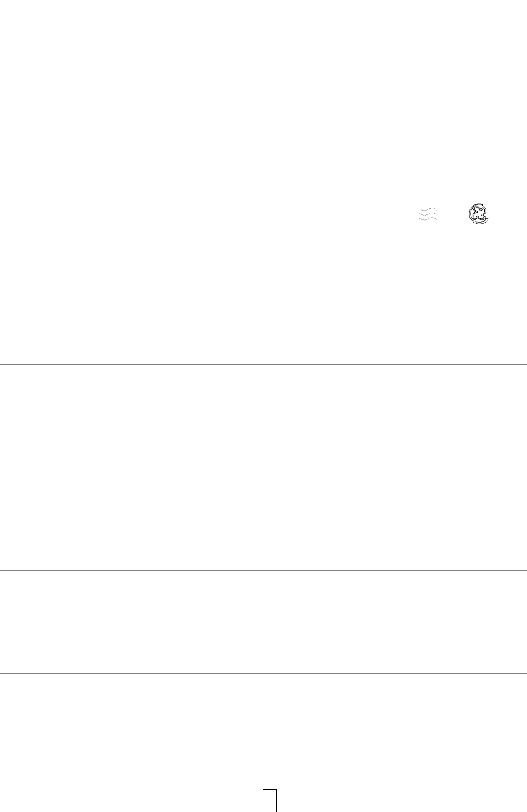This screenshot has width=527, height=812.
Task: Activate the wavy airflow lines symbol
Action: tap(427, 214)
